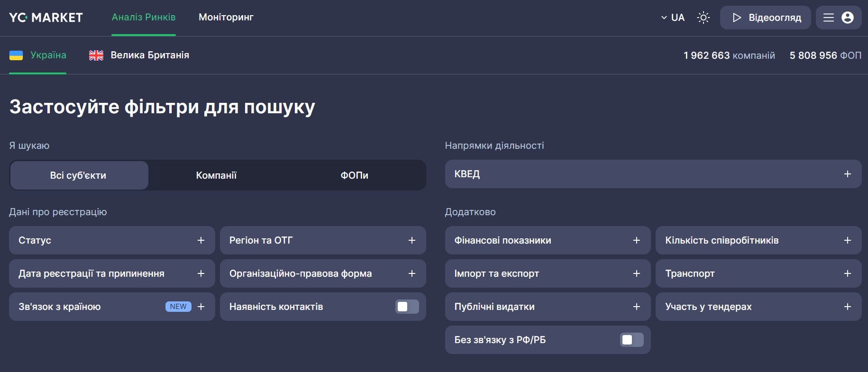This screenshot has height=372, width=868.
Task: Click the plus icon on КВЕД filter
Action: coord(847,174)
